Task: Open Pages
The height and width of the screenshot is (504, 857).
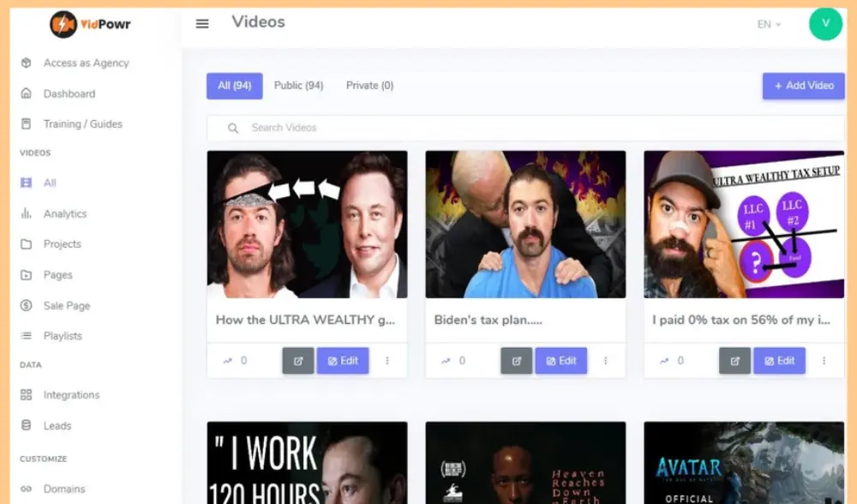Action: tap(58, 275)
